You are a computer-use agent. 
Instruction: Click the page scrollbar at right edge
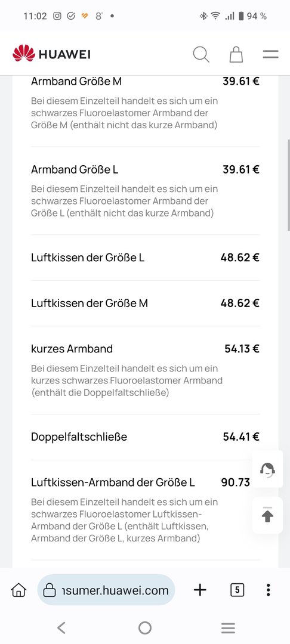pos(288,185)
